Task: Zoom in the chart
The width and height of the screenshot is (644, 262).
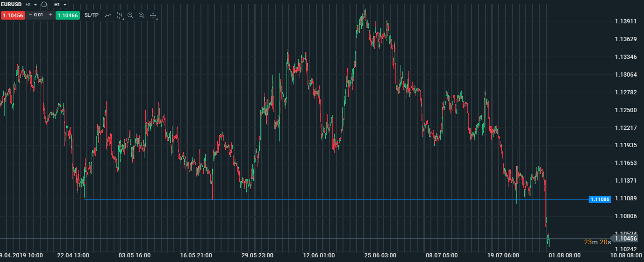Action: [142, 15]
